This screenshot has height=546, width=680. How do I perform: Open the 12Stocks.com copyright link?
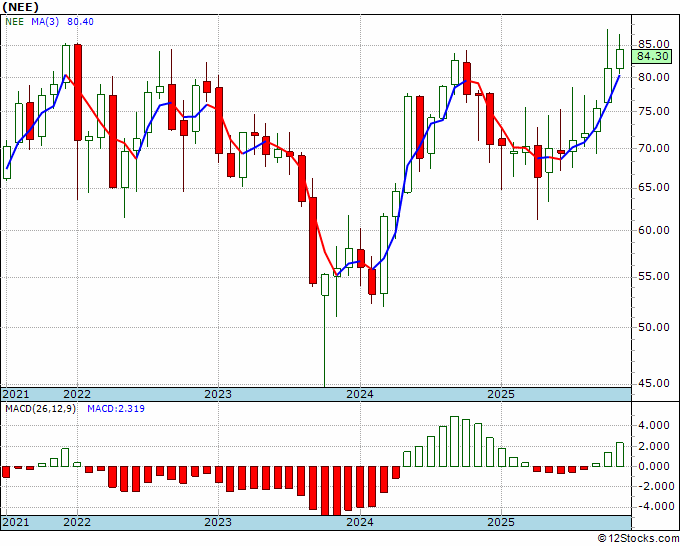[638, 539]
